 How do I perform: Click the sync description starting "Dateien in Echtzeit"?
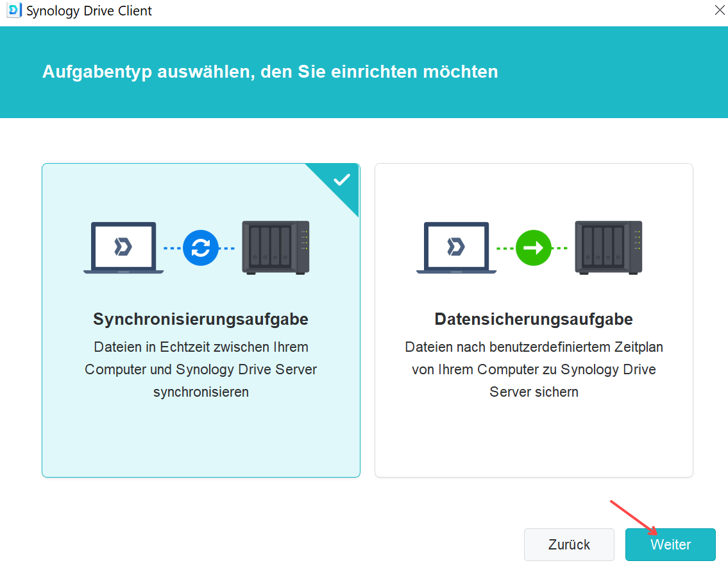coord(201,369)
